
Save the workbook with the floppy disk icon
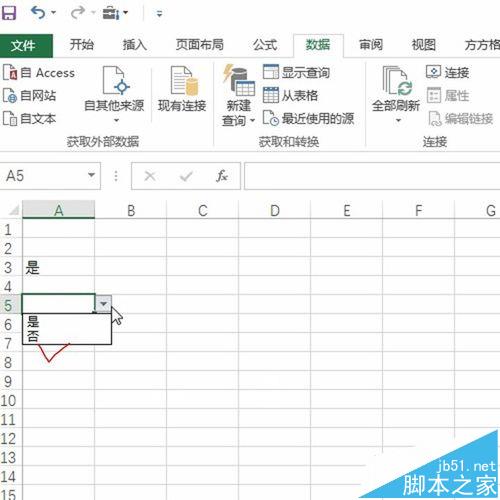9,13
